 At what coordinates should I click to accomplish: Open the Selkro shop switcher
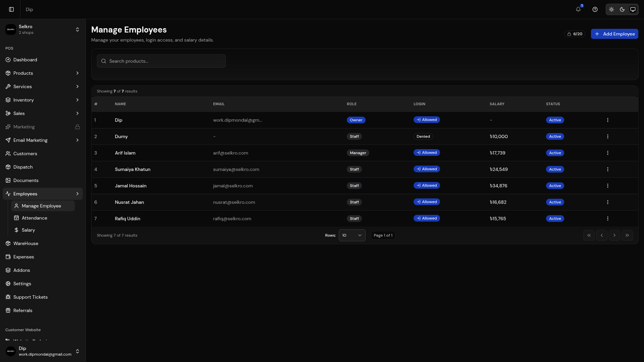pyautogui.click(x=43, y=29)
